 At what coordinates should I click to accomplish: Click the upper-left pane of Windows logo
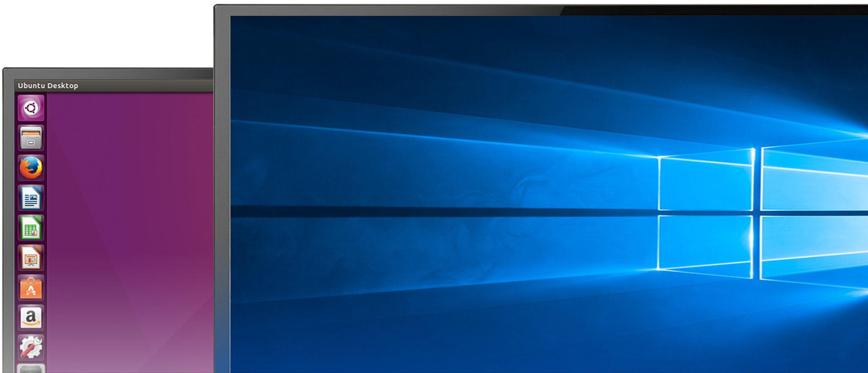pyautogui.click(x=705, y=183)
